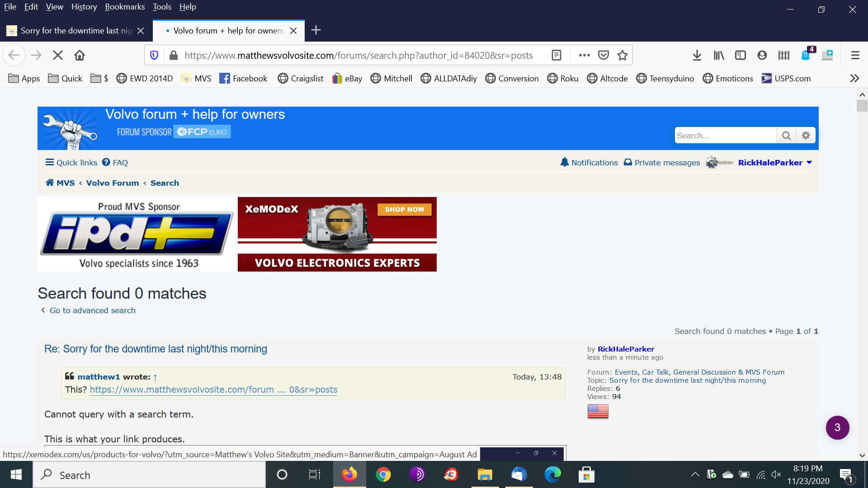868x488 pixels.
Task: Click the stop loading X icon
Action: coord(58,55)
